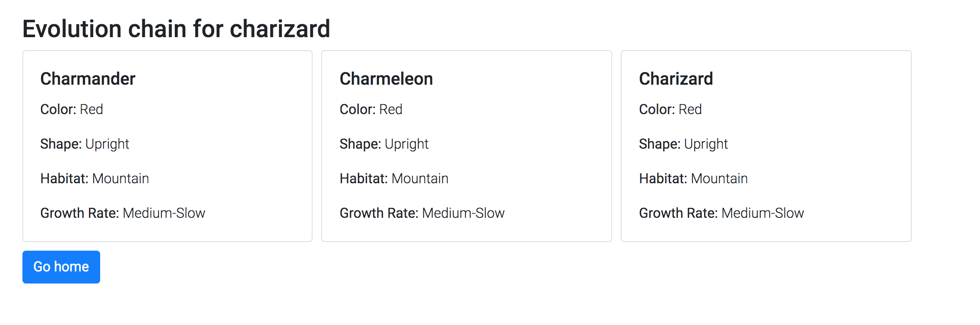
Task: Click Charizard's Habitat: Mountain line
Action: coord(693,178)
